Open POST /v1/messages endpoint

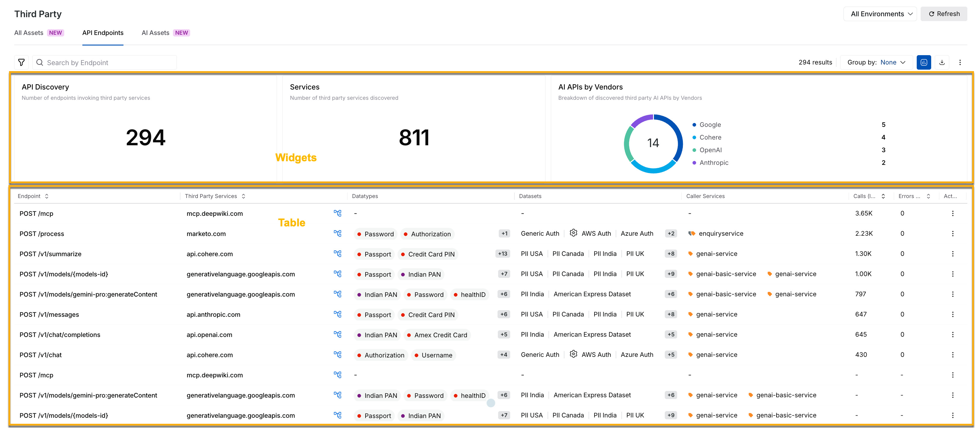pos(49,314)
